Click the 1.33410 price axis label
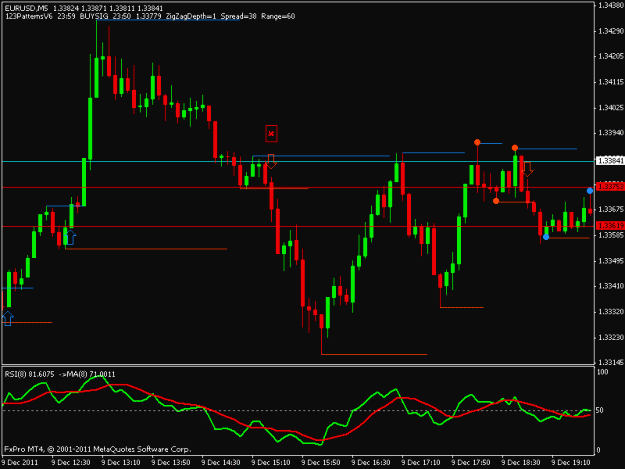 (x=611, y=286)
